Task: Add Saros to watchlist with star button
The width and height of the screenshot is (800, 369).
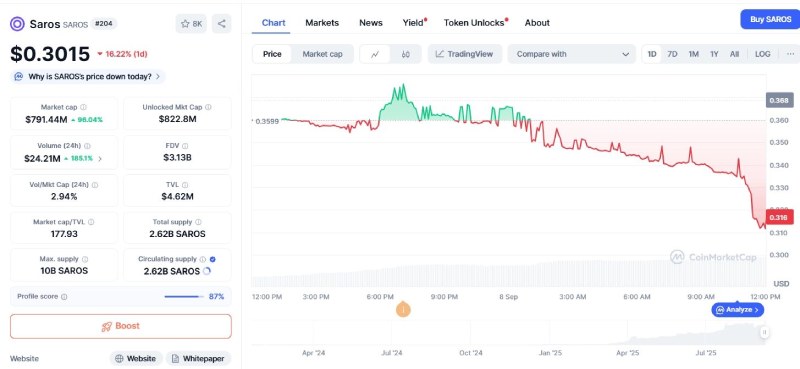Action: coord(192,23)
